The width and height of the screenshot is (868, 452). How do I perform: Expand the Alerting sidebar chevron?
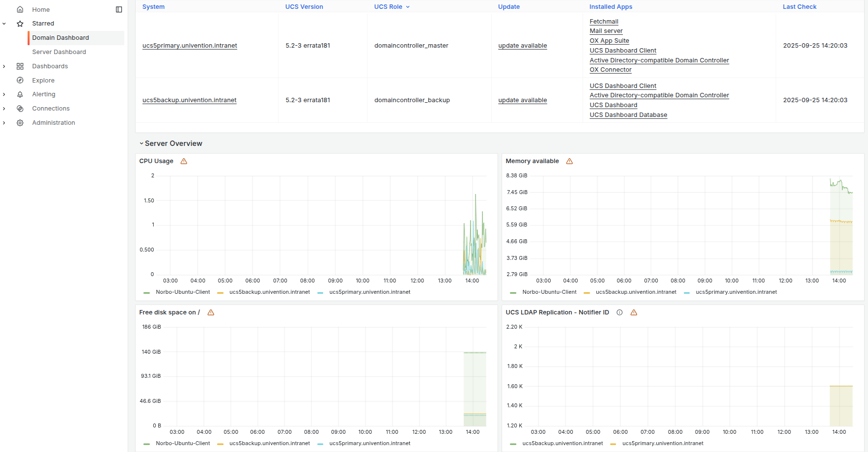point(4,94)
